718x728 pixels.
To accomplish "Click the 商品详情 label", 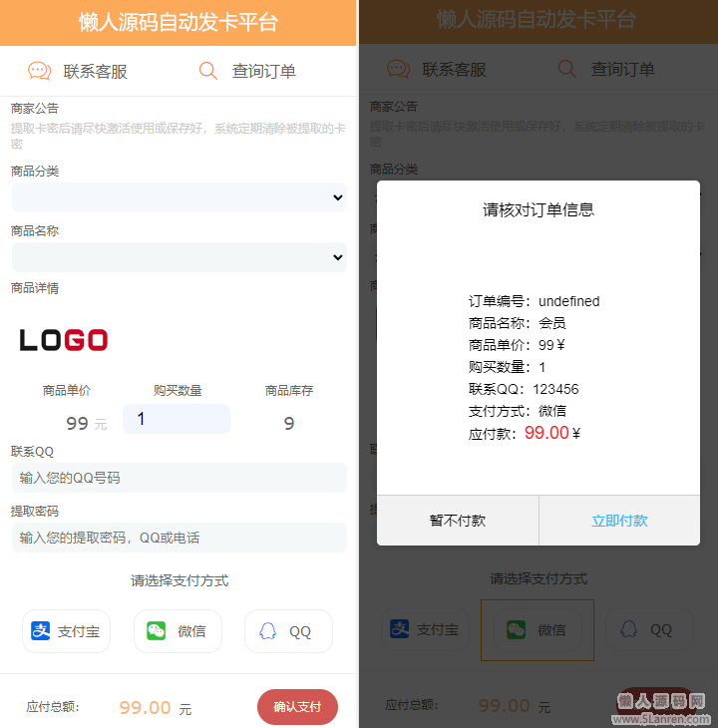I will click(x=35, y=288).
